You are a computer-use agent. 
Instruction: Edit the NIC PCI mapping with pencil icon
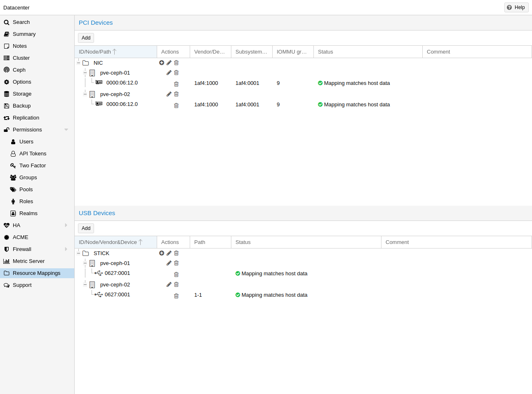coord(169,63)
